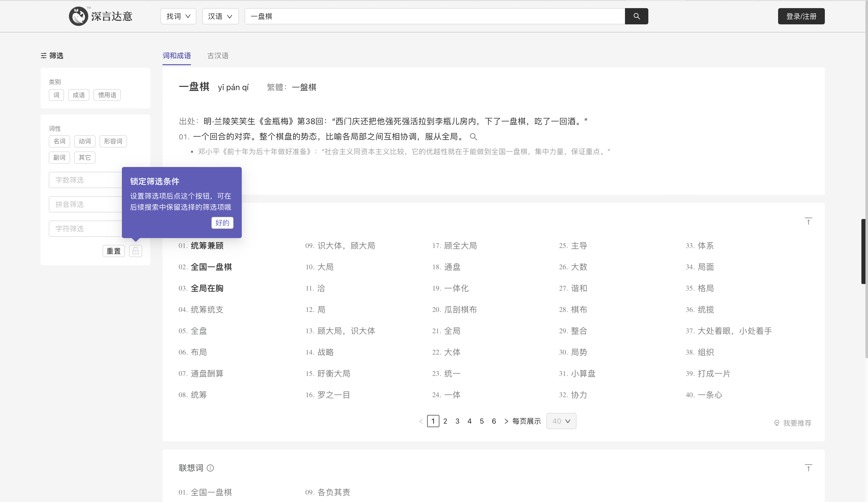Toggle the 词 category filter

pos(56,95)
